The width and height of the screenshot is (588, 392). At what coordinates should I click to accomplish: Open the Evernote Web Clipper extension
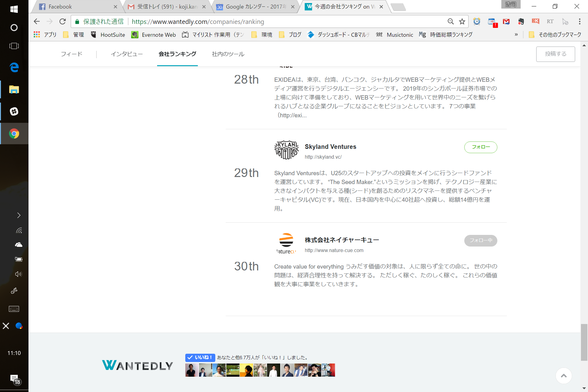click(521, 21)
